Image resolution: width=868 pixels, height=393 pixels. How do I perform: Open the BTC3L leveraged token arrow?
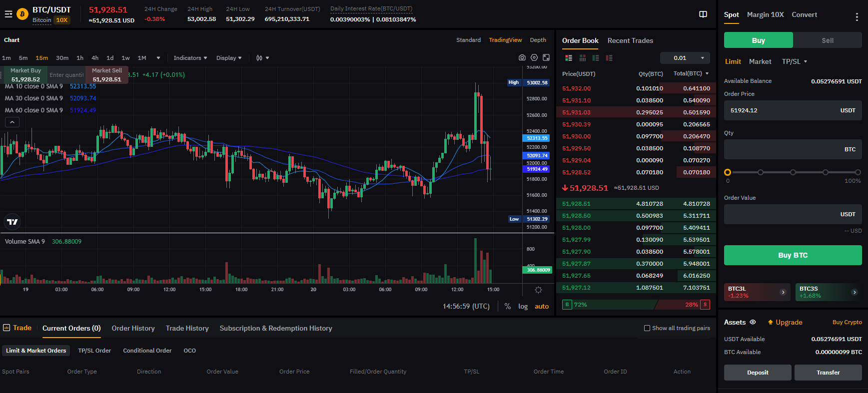[783, 292]
